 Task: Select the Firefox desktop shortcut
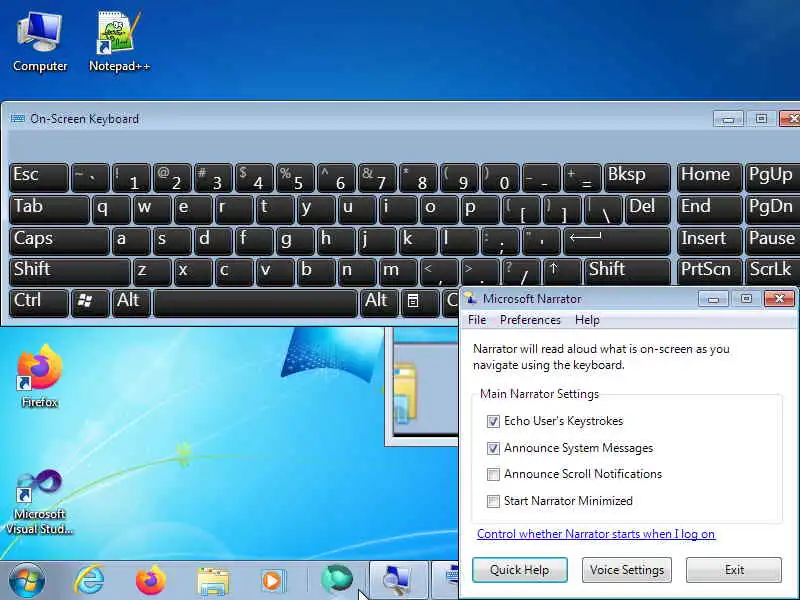[40, 377]
